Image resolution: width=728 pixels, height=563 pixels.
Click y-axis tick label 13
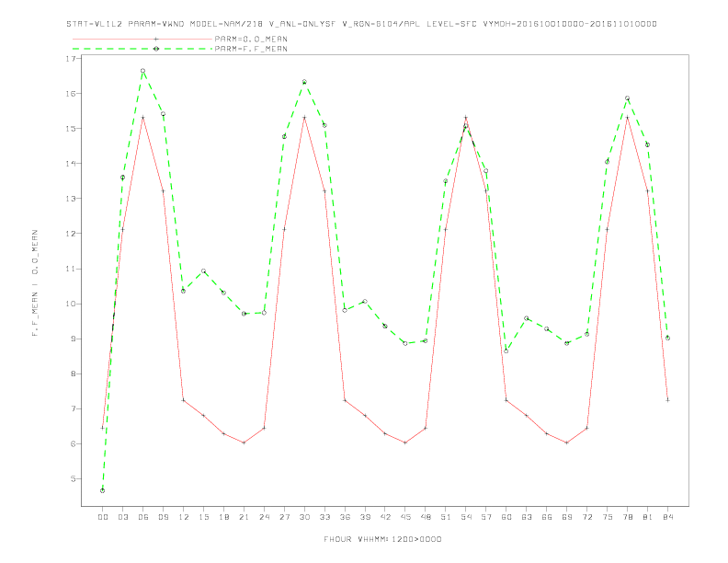pos(71,199)
